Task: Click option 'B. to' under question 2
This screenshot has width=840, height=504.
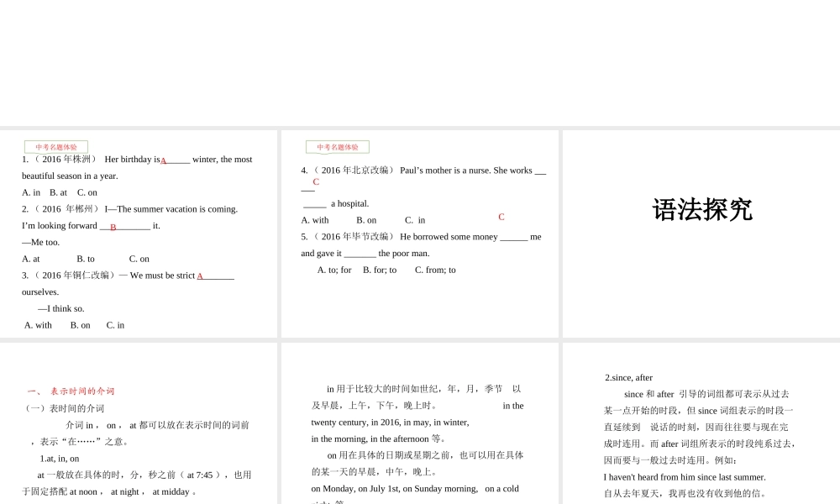Action: (x=86, y=259)
